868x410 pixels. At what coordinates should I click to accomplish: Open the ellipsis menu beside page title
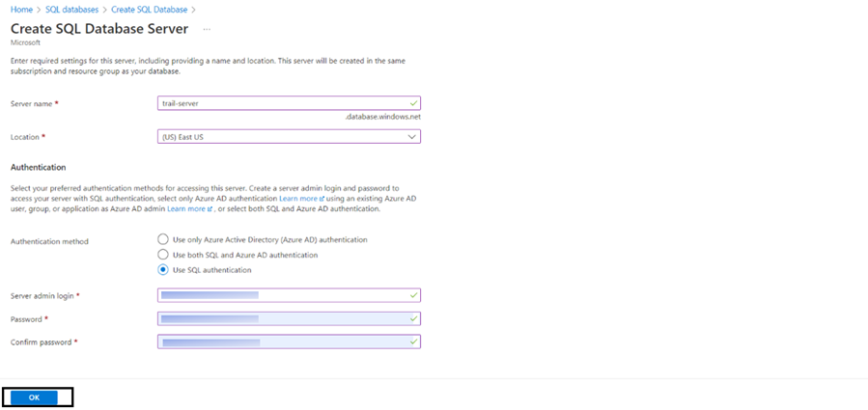click(x=207, y=29)
